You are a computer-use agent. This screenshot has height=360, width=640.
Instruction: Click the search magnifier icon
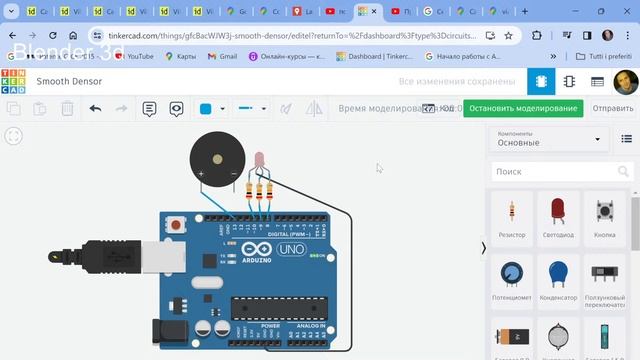tap(623, 171)
